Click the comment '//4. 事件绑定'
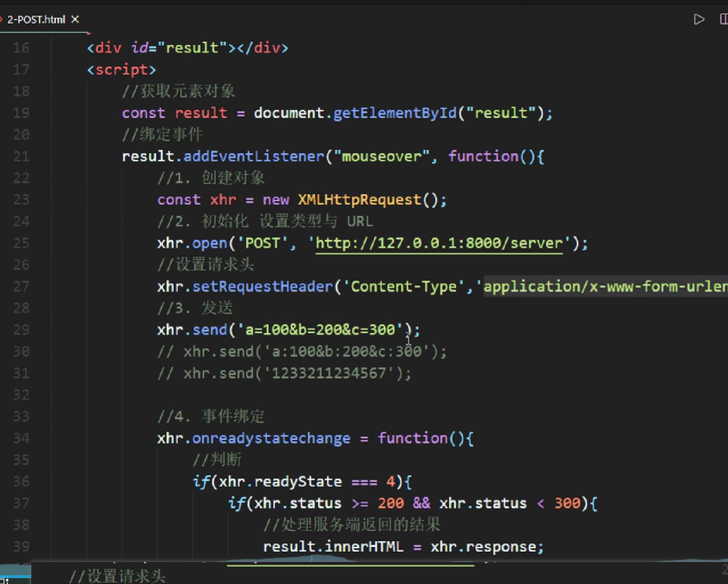The image size is (728, 584). (211, 416)
